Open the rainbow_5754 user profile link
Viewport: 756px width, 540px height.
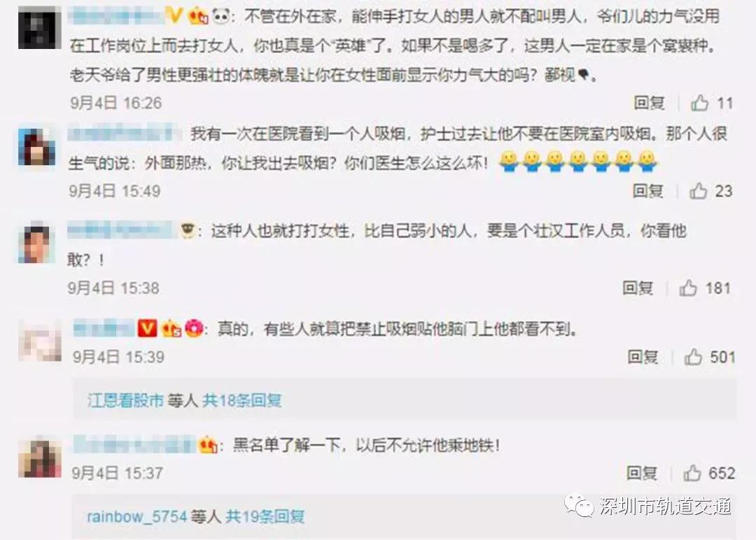point(136,517)
